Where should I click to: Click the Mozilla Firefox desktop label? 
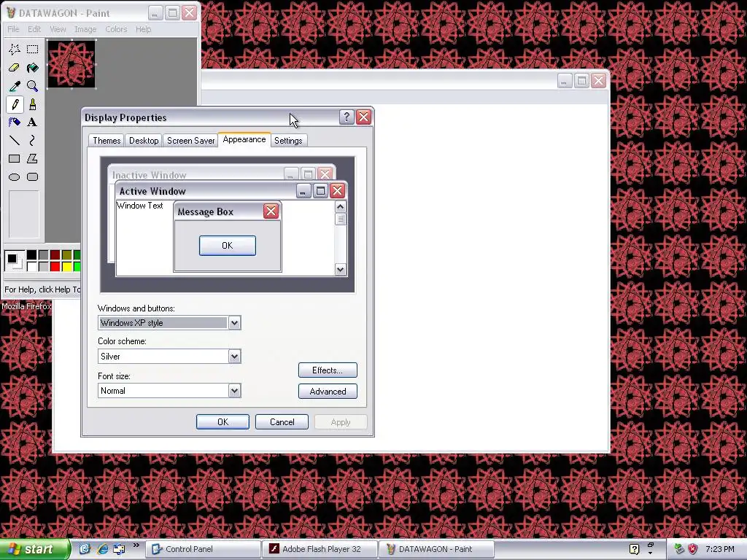coord(26,306)
